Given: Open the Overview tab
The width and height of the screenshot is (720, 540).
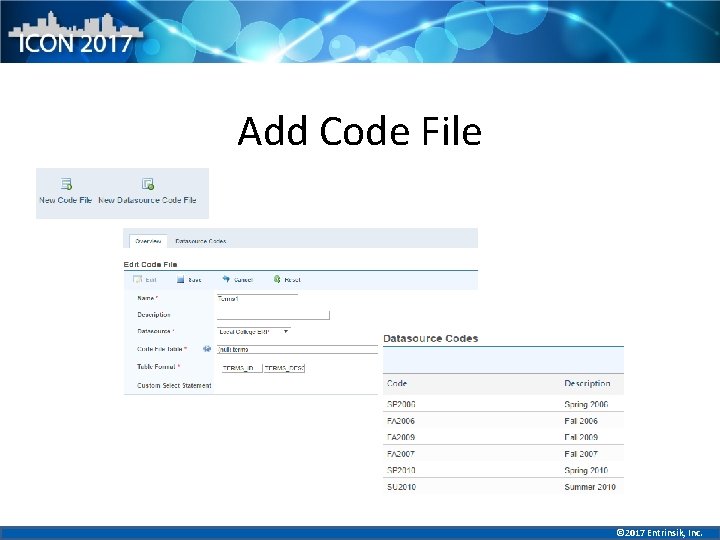Looking at the screenshot, I should coord(148,241).
